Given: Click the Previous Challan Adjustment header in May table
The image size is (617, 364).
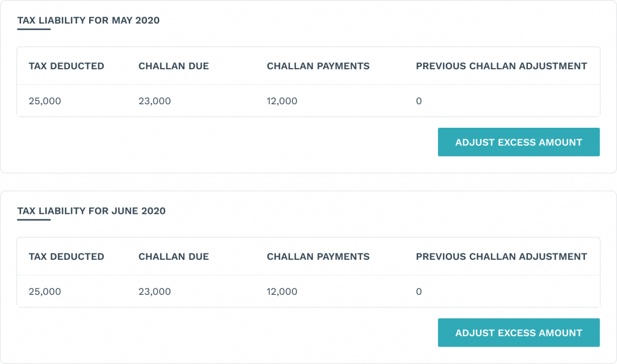Looking at the screenshot, I should point(501,66).
